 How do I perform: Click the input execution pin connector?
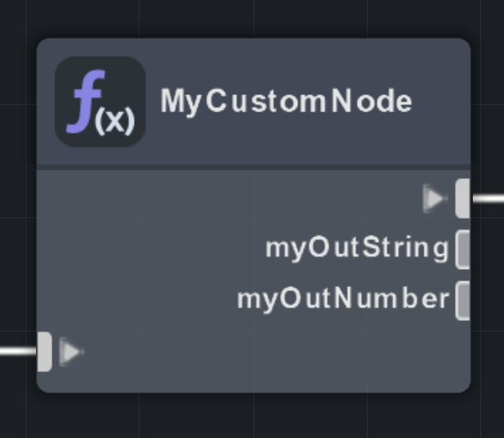pos(44,352)
